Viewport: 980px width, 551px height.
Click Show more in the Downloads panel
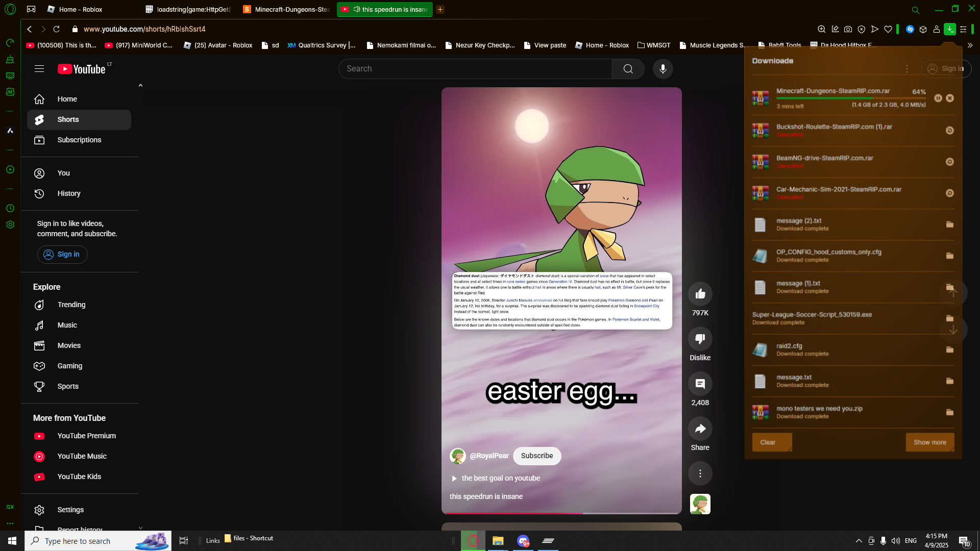[x=929, y=442]
